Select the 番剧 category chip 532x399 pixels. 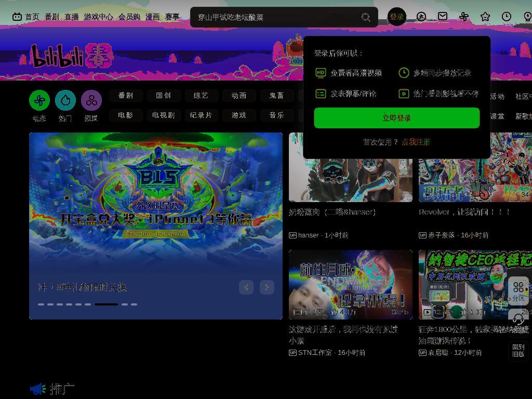pyautogui.click(x=126, y=96)
